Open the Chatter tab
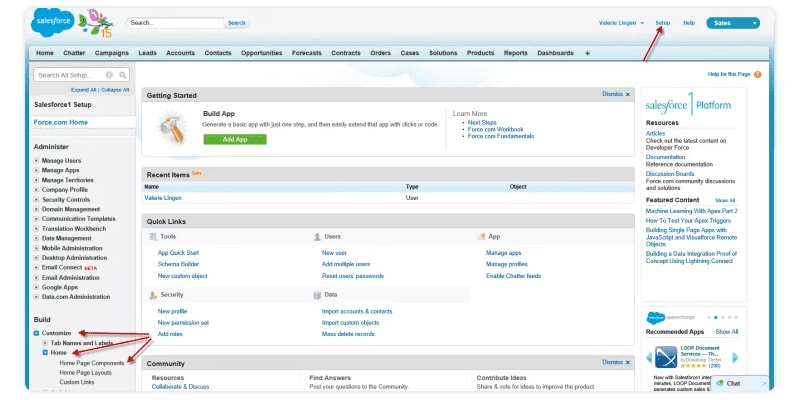The width and height of the screenshot is (800, 400). 74,53
